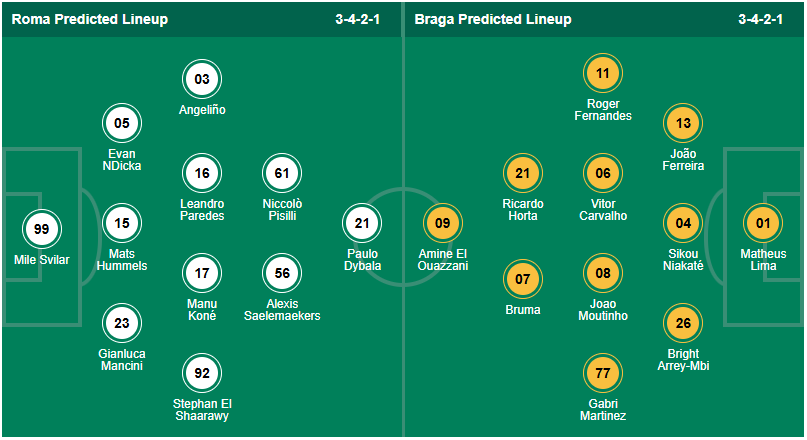Click Niccolò Pisilli's number 61 badge

(x=282, y=173)
